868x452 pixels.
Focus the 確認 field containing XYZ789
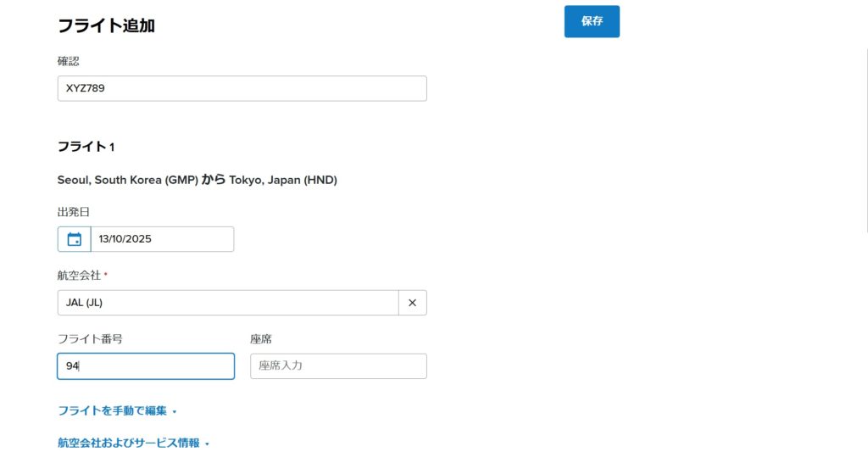(242, 88)
